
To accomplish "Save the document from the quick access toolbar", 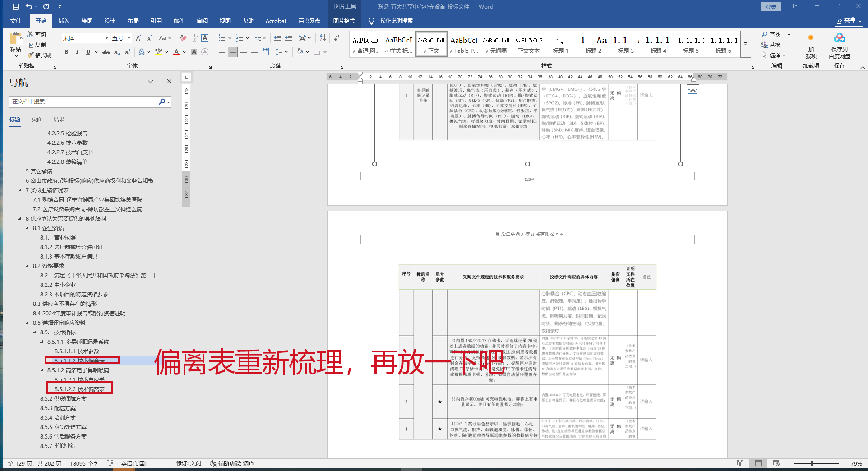I will point(15,7).
